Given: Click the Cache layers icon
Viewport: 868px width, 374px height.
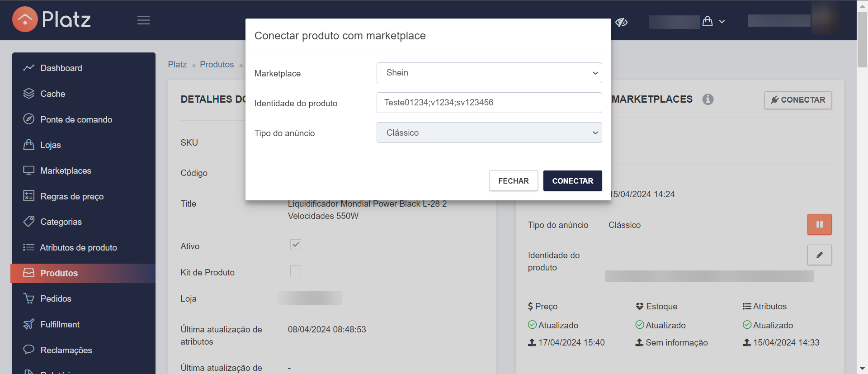Looking at the screenshot, I should 29,94.
